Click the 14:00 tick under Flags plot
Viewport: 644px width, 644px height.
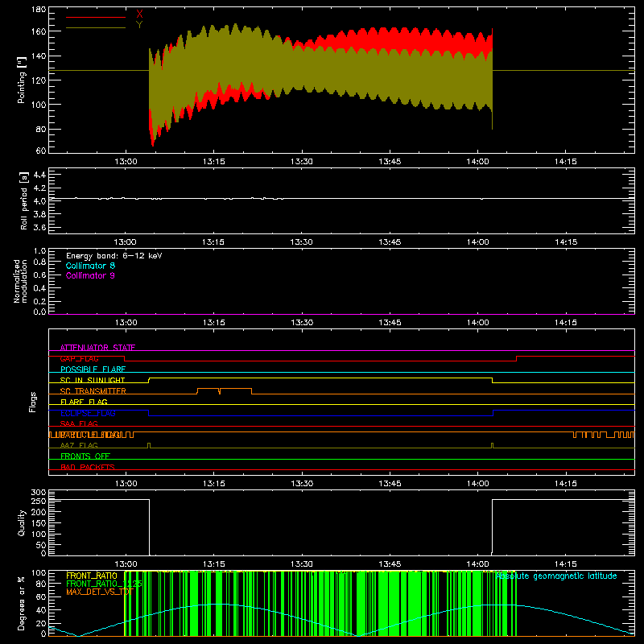click(x=477, y=484)
